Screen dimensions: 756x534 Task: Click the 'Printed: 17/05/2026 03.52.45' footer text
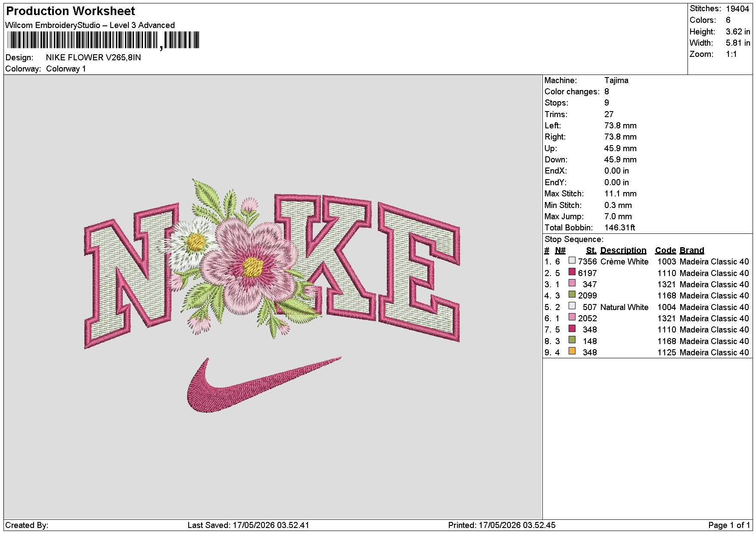[502, 525]
